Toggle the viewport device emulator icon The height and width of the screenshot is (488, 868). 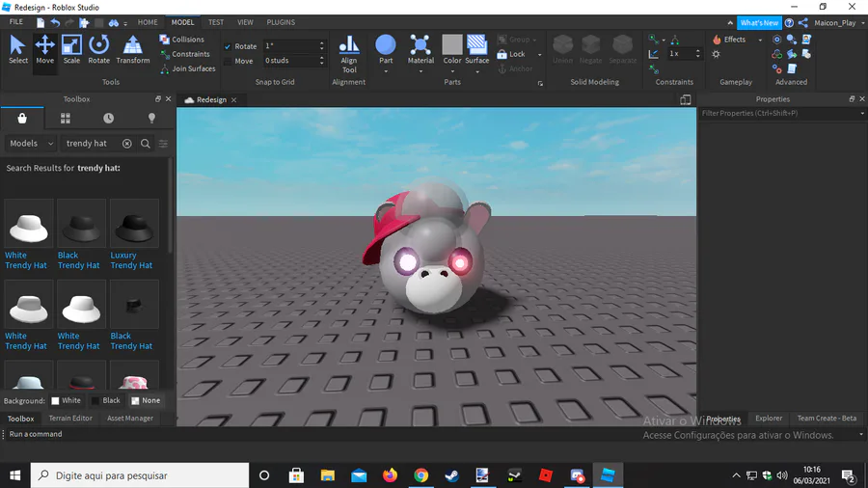(x=686, y=99)
